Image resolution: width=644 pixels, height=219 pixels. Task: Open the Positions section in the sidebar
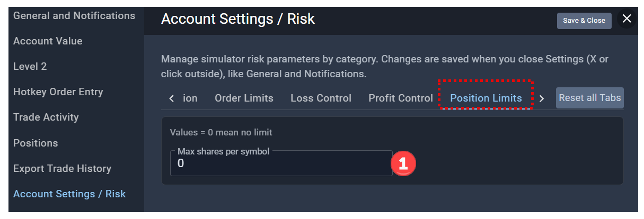pos(36,143)
